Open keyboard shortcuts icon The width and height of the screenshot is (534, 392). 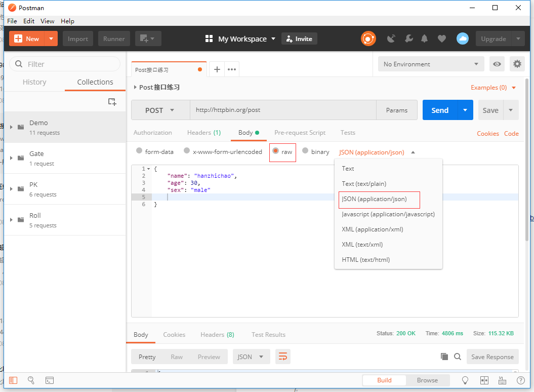[502, 380]
